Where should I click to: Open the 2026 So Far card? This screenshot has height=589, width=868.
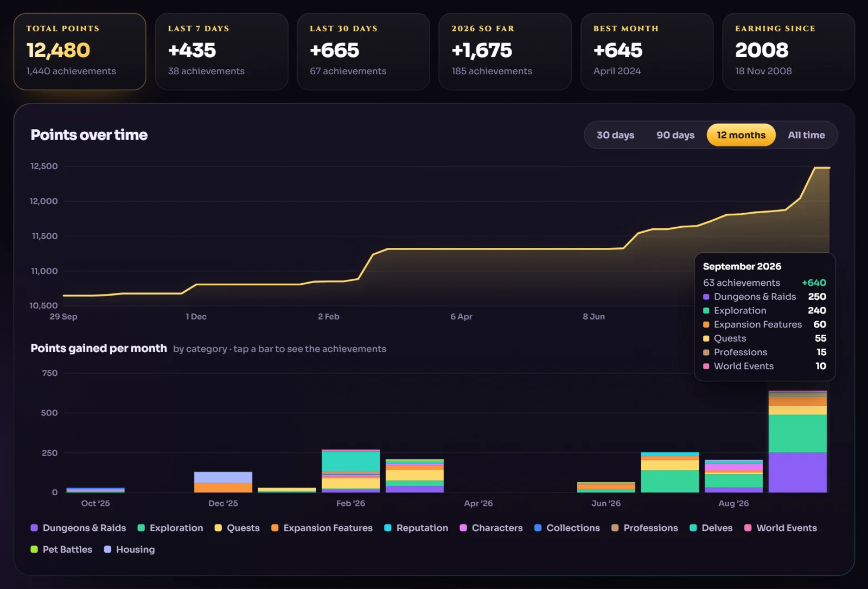(x=505, y=52)
